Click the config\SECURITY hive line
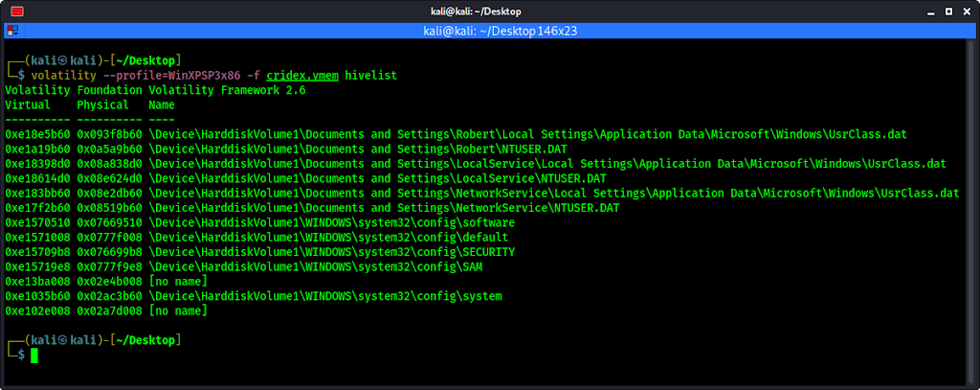The height and width of the screenshot is (390, 980). click(x=259, y=252)
